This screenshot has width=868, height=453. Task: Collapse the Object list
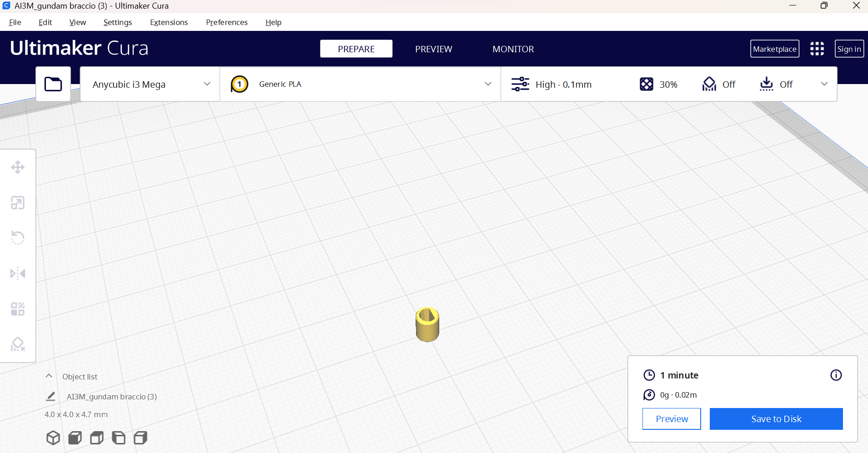(49, 376)
